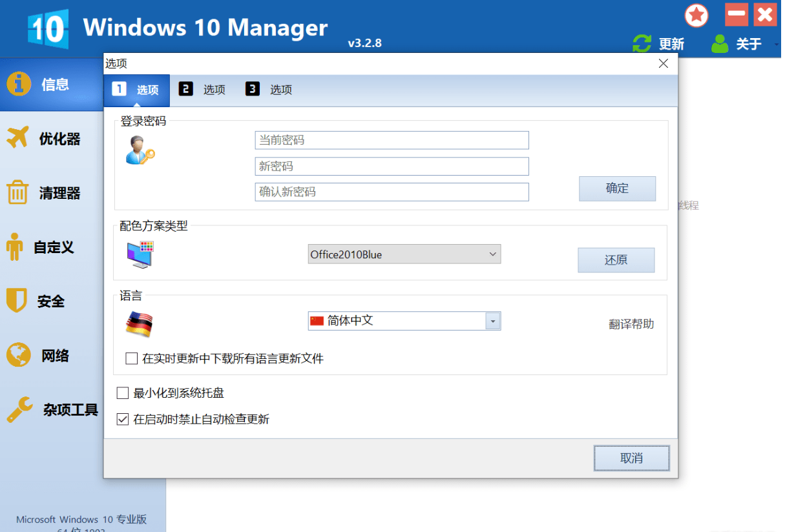Viewport: 785px width, 532px height.
Task: Click the 当前密码 input field
Action: (391, 140)
